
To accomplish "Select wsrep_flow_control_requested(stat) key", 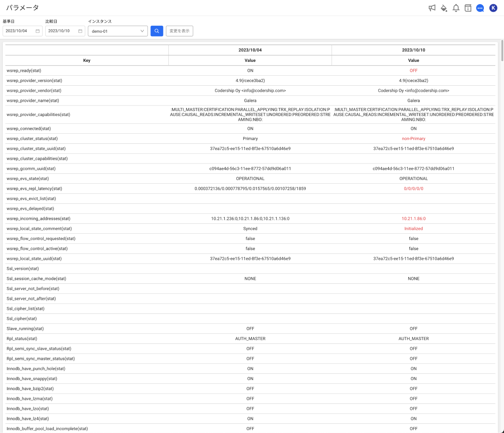I will pyautogui.click(x=41, y=239).
